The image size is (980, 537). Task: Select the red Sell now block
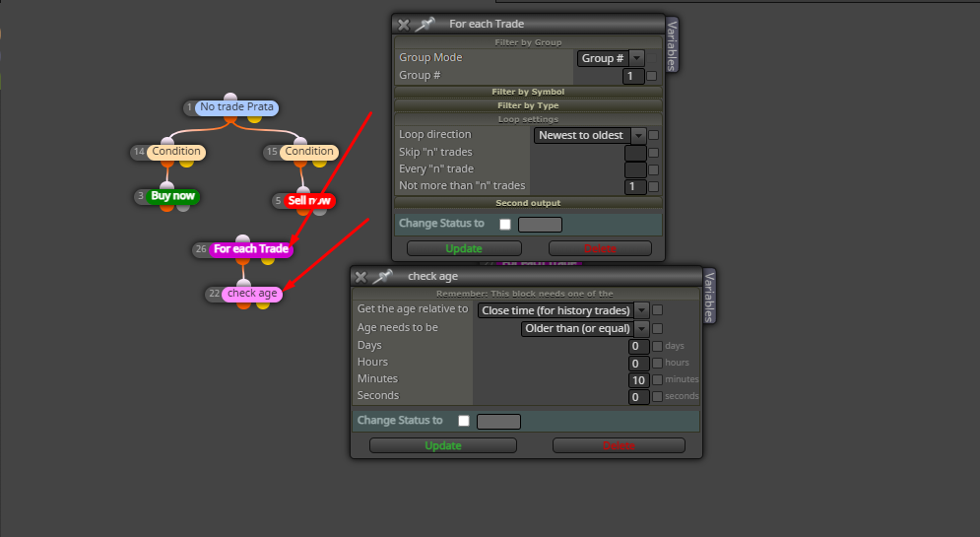coord(308,201)
